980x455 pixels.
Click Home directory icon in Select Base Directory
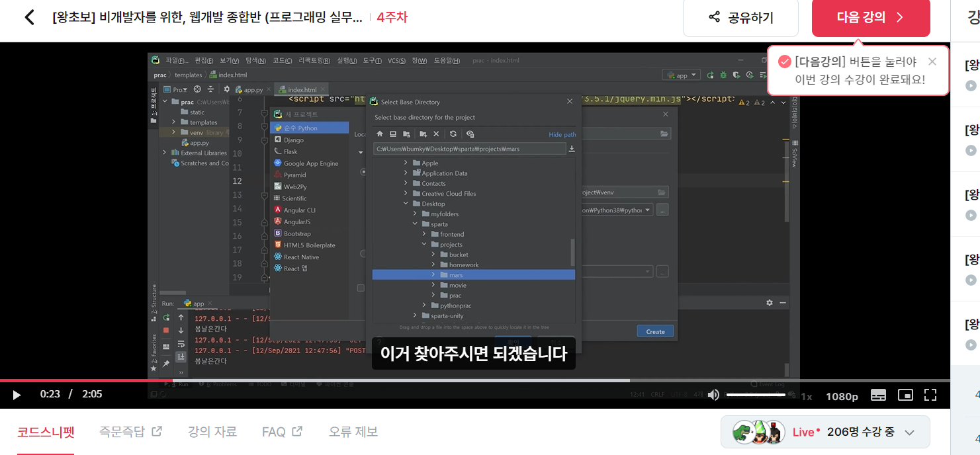[x=380, y=134]
